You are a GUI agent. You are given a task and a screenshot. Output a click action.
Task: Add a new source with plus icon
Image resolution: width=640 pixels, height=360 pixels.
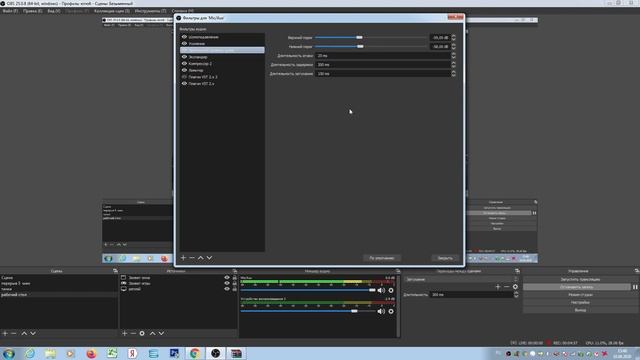[x=124, y=333]
